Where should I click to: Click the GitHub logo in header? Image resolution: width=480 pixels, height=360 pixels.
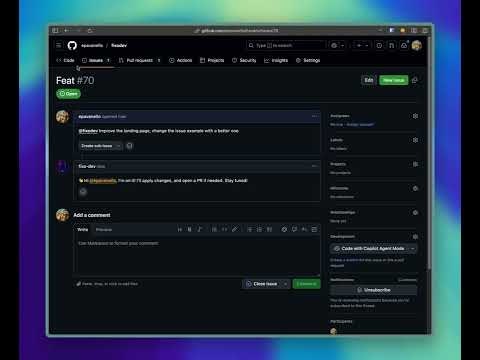pyautogui.click(x=72, y=45)
